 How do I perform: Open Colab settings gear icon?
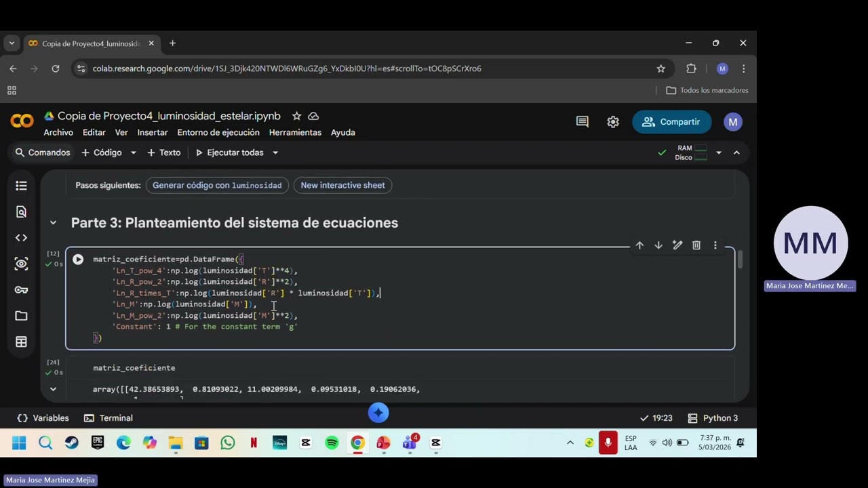pos(613,122)
